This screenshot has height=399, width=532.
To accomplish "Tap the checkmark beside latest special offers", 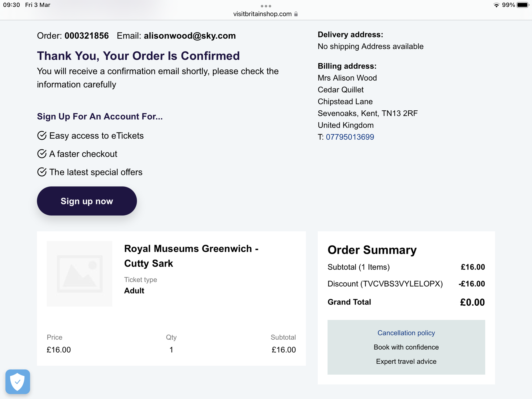I will tap(42, 172).
